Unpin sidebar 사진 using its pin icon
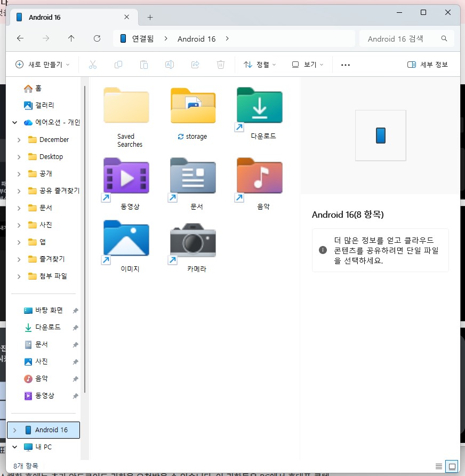 tap(76, 362)
